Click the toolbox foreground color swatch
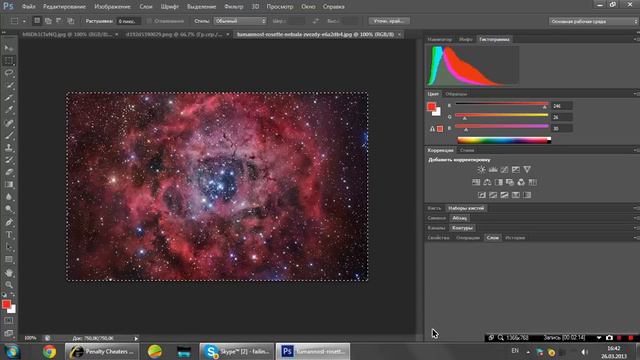 click(6, 304)
